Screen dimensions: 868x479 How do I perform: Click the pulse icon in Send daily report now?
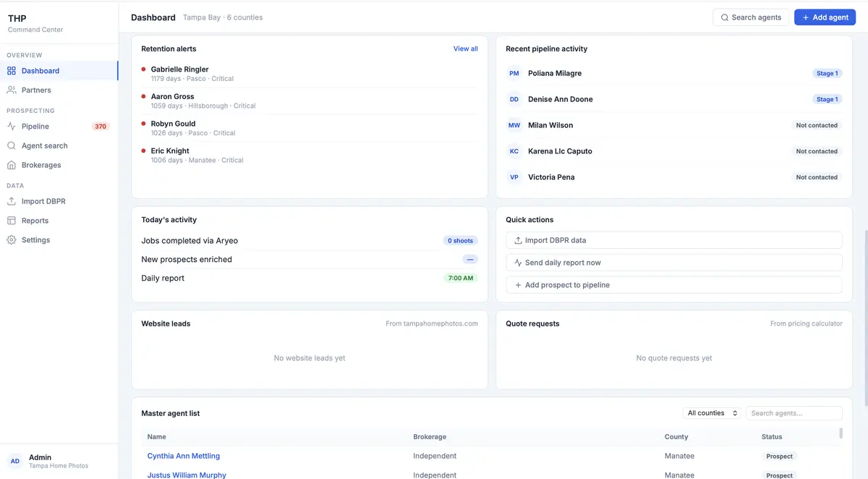(x=518, y=263)
